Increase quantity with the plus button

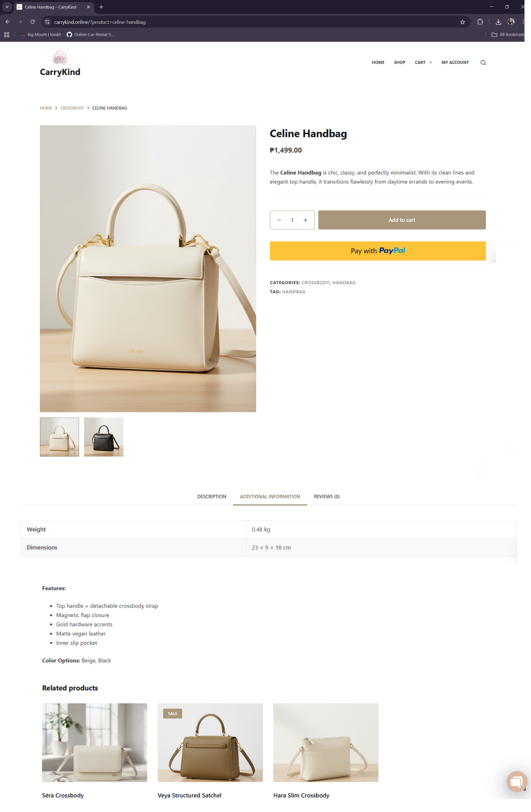[x=305, y=220]
